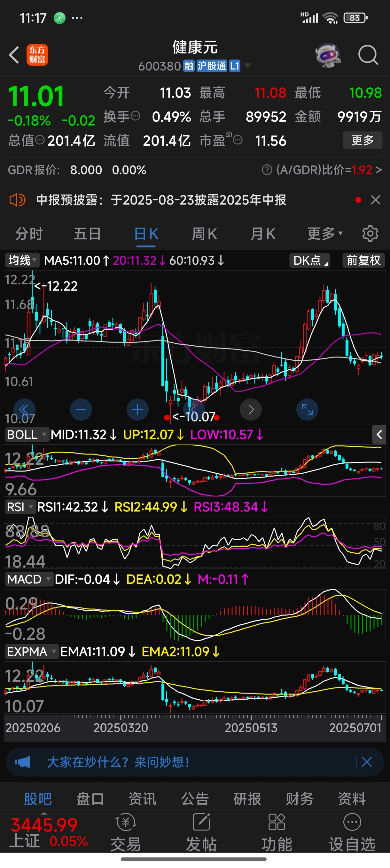Tap the back arrow icon

(x=14, y=55)
